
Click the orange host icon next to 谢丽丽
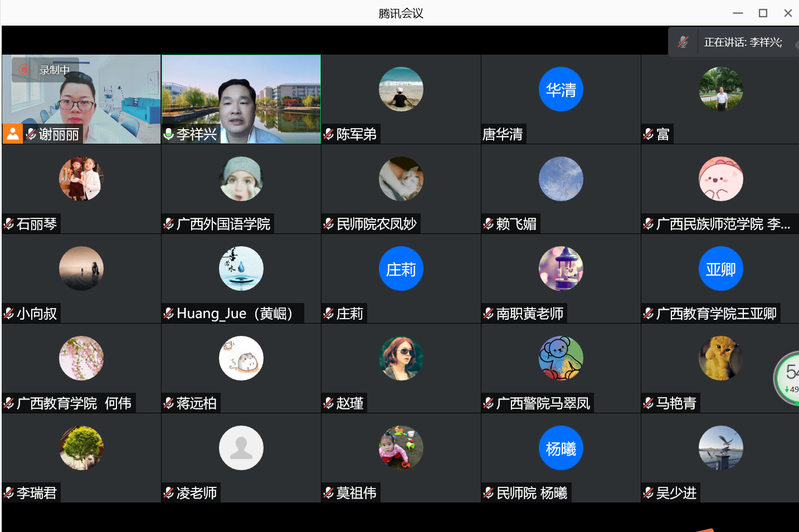12,134
